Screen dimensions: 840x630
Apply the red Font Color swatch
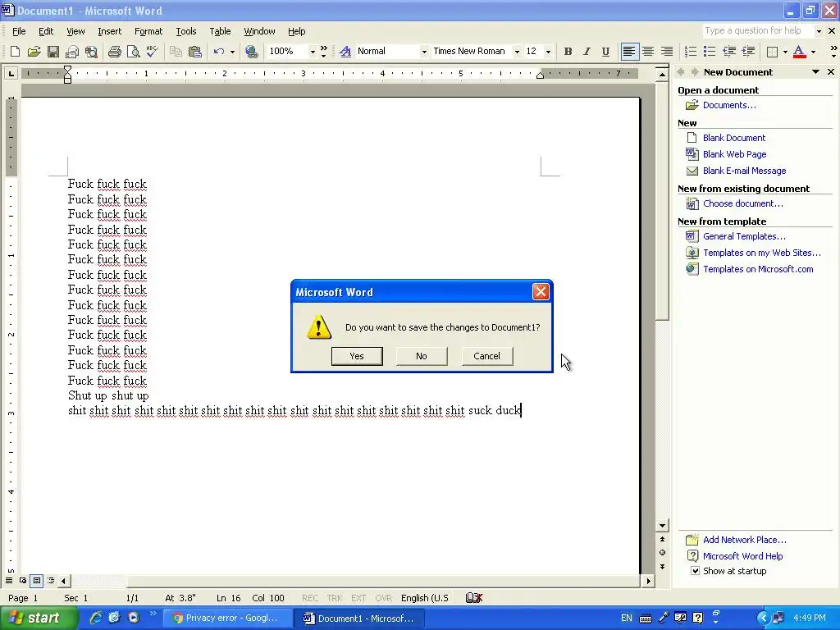pos(799,52)
